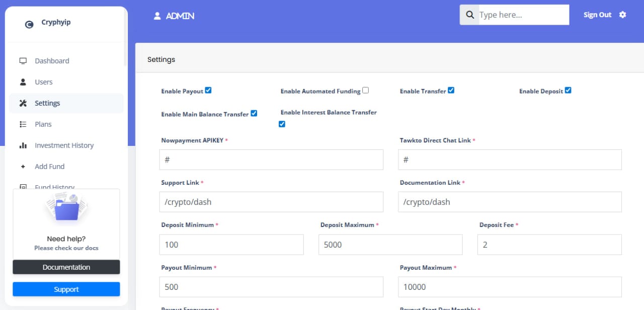The width and height of the screenshot is (644, 310).
Task: Click the search magnifier icon
Action: point(469,15)
